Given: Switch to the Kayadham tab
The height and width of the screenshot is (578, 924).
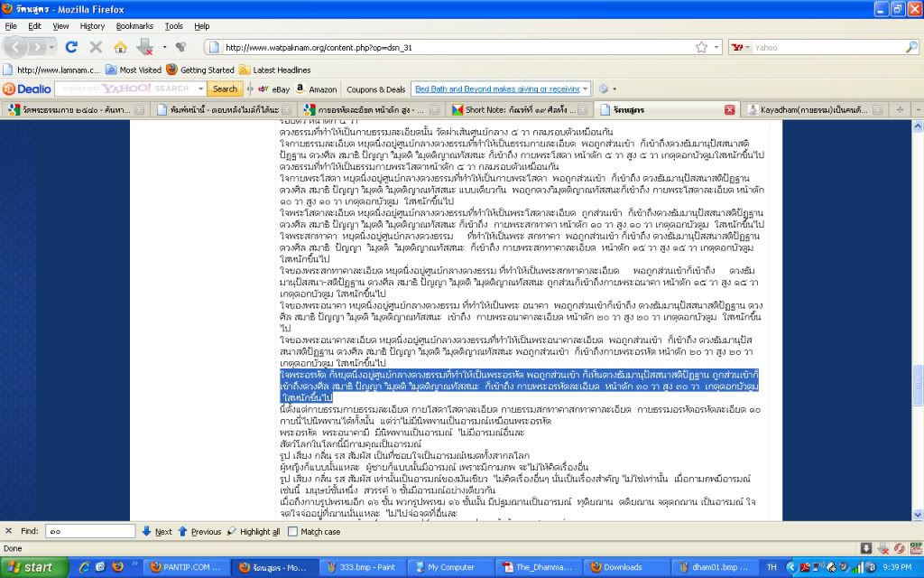Looking at the screenshot, I should tap(814, 109).
